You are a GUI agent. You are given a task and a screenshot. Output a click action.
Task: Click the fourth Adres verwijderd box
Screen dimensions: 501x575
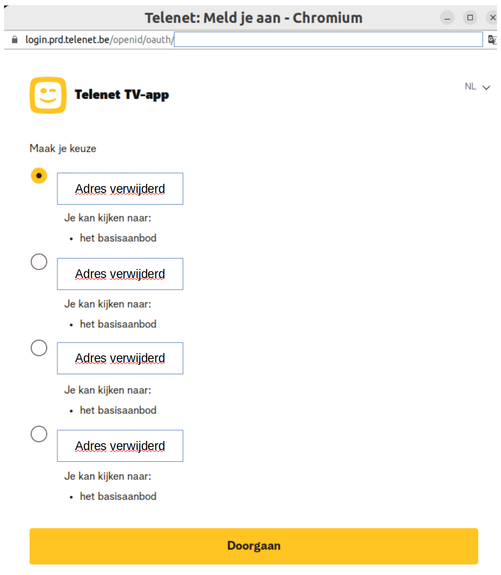point(120,446)
